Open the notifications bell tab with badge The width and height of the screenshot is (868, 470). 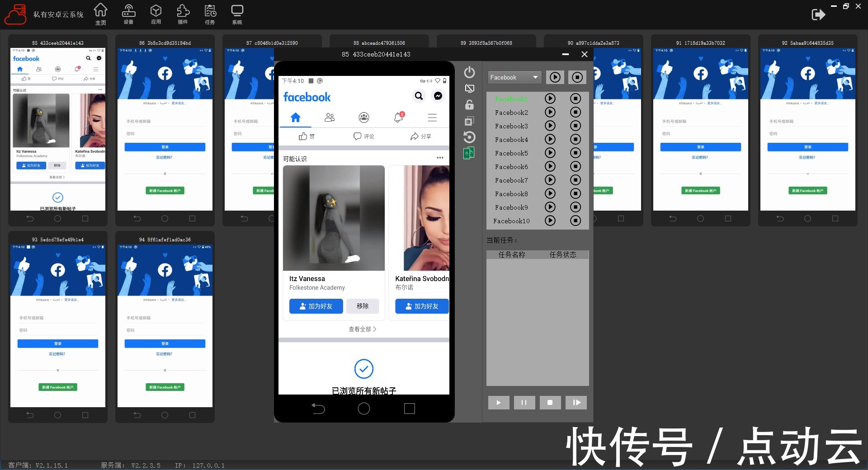click(398, 117)
